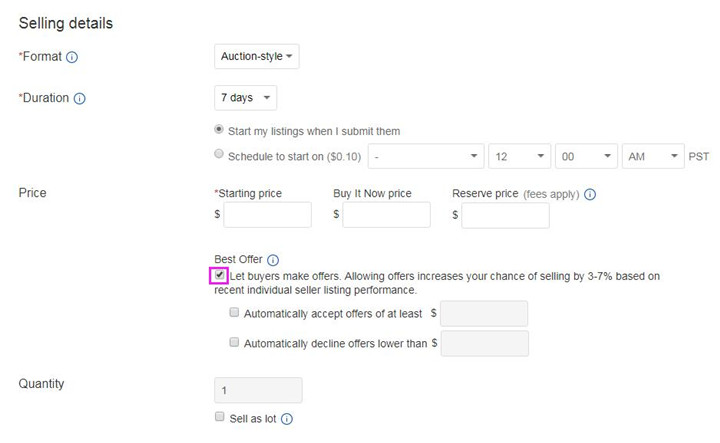Enable Automatically accept offers checkbox
The height and width of the screenshot is (443, 720).
[234, 312]
